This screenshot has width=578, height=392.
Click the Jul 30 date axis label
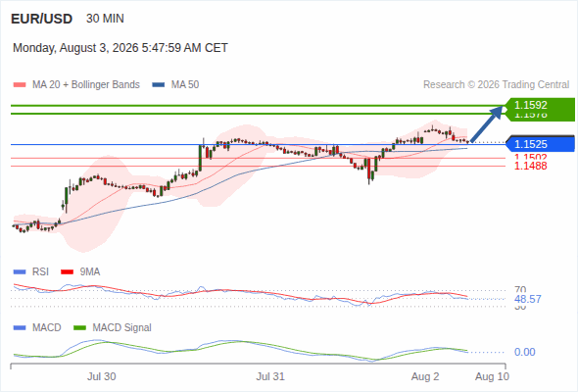[101, 376]
